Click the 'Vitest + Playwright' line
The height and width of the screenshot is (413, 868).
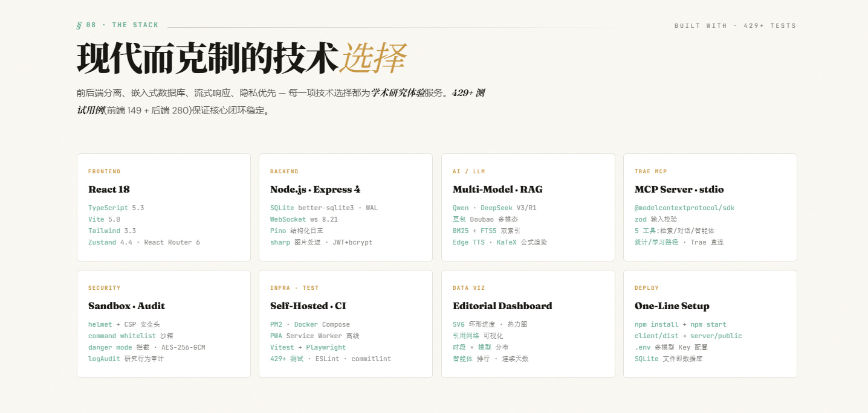pos(308,347)
